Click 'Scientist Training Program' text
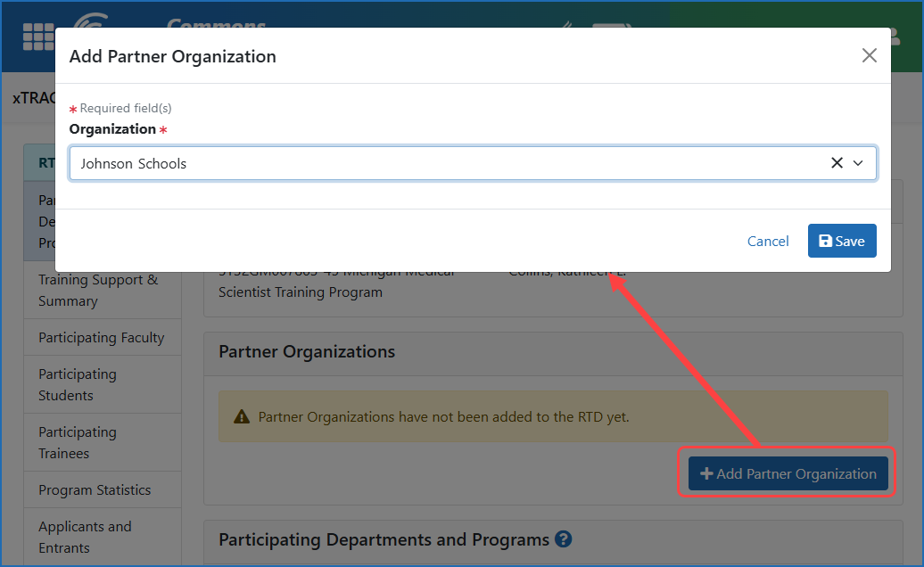The height and width of the screenshot is (567, 924). coord(301,292)
